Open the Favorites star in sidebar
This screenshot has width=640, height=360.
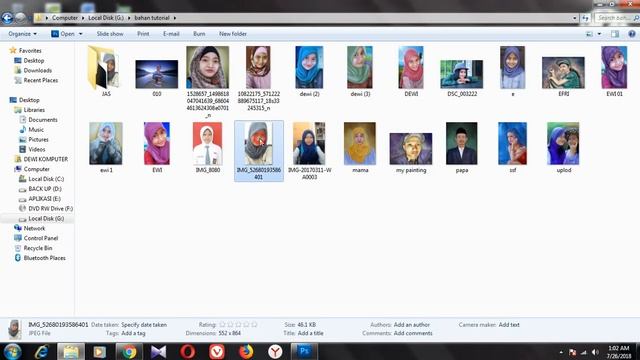tap(13, 51)
